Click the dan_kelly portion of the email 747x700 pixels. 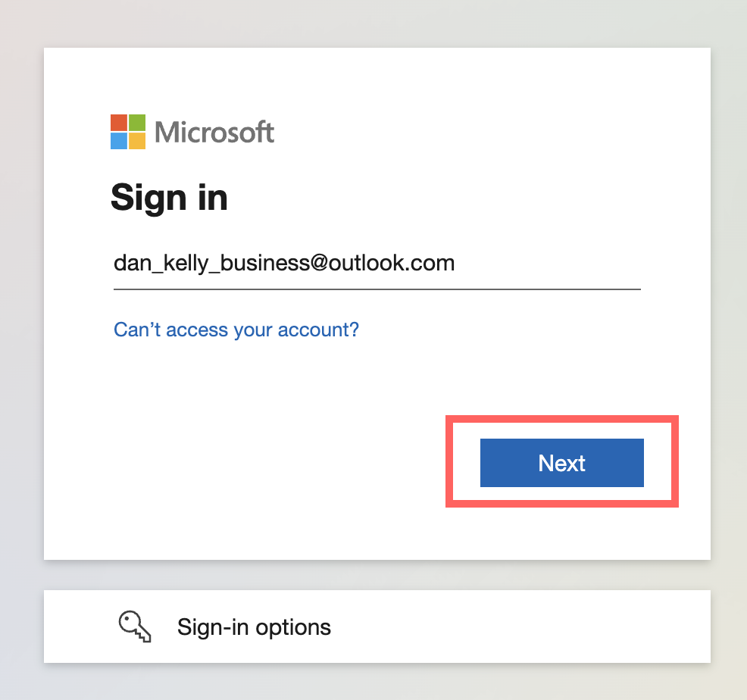(161, 264)
